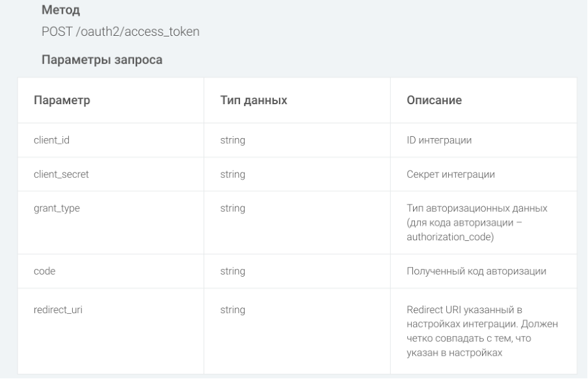Viewport: 588px width, 379px height.
Task: Click the ID интеграции description
Action: pos(439,141)
